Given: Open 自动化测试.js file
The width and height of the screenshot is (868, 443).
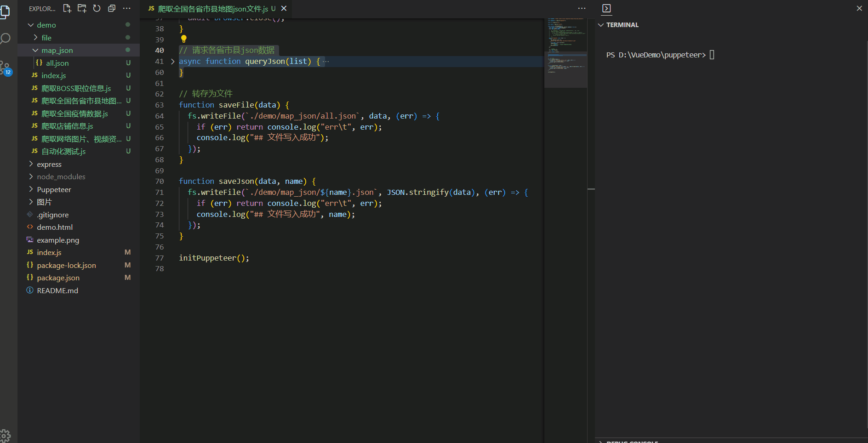Looking at the screenshot, I should click(x=79, y=151).
